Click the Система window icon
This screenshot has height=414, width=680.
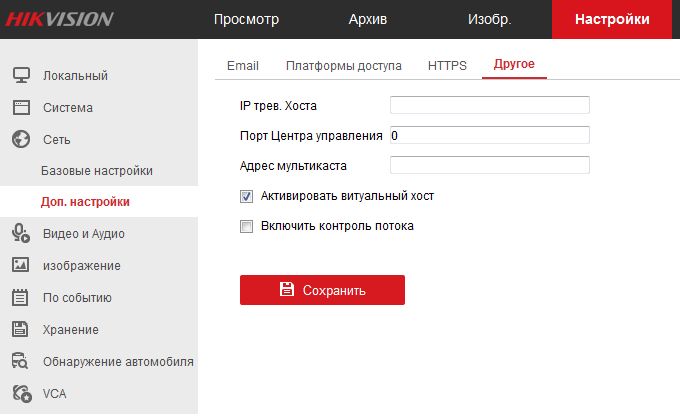tap(21, 107)
